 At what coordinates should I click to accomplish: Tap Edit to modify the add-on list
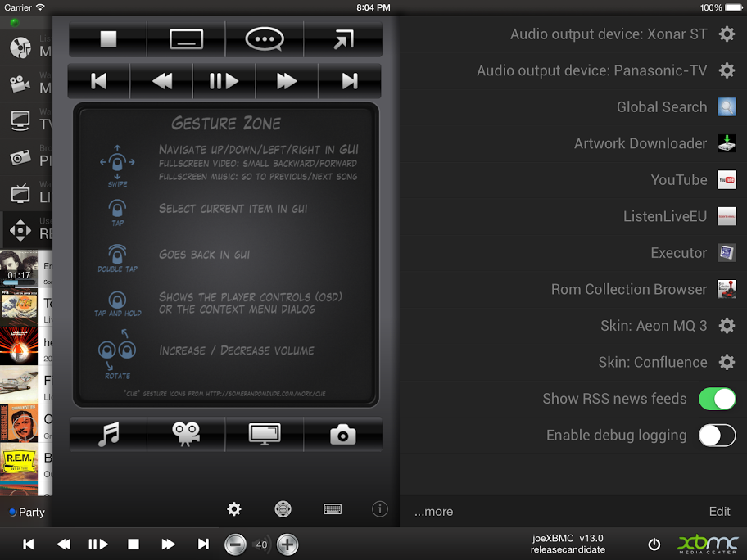click(719, 511)
